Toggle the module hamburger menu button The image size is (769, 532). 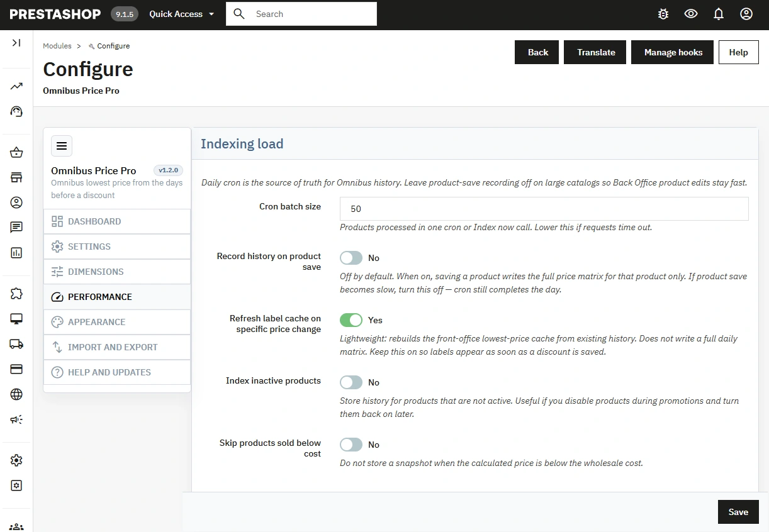[62, 146]
